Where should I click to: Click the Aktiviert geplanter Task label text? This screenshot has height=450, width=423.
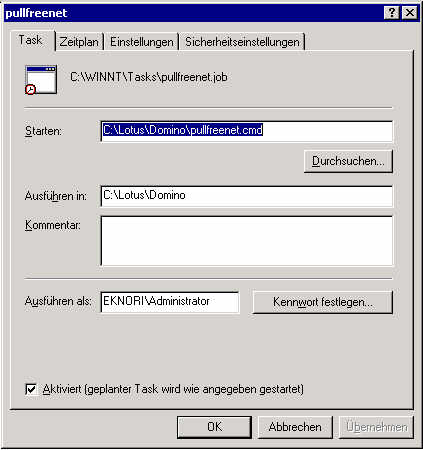173,389
